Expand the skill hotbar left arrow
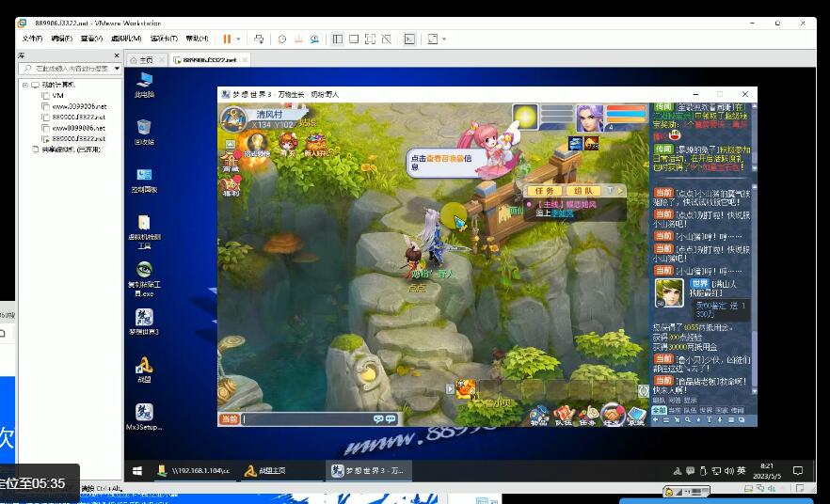The image size is (830, 504). click(450, 389)
